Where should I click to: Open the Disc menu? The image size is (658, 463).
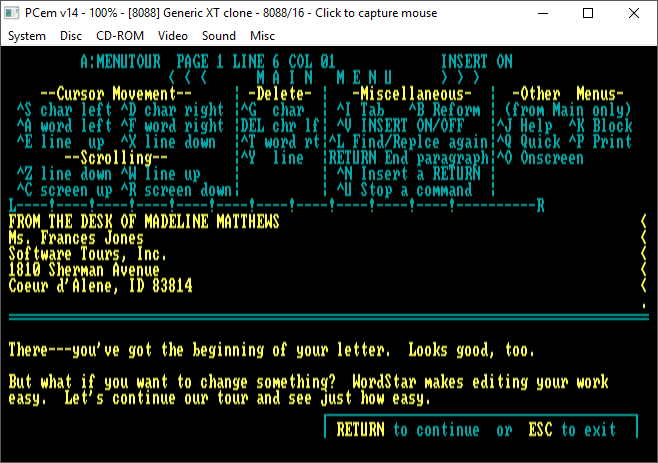pyautogui.click(x=71, y=36)
